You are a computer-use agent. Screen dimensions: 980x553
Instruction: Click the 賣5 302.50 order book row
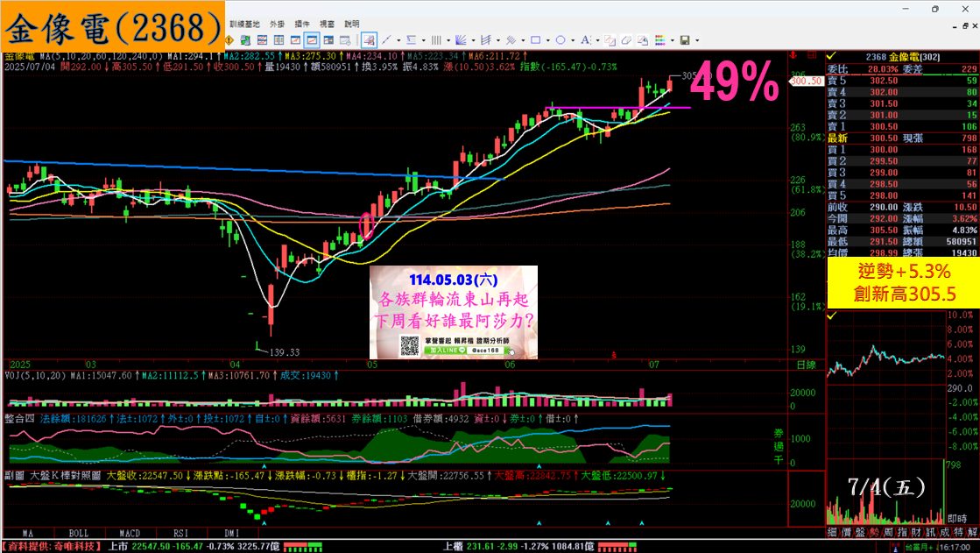903,80
